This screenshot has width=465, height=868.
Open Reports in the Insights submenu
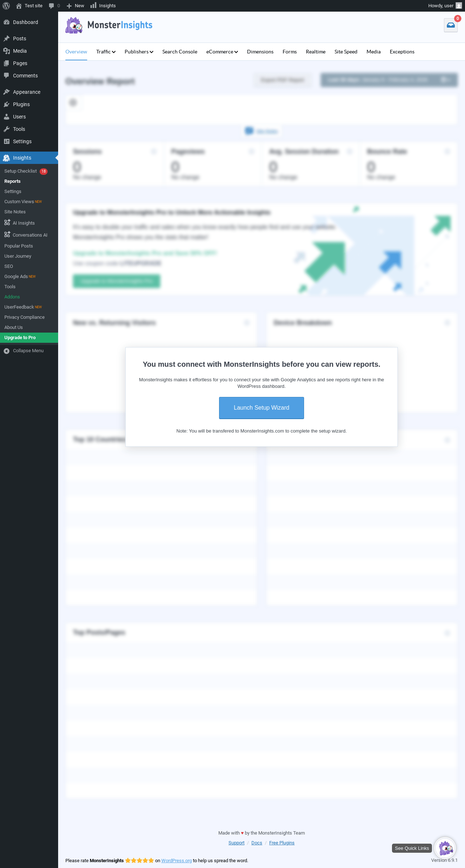coord(12,181)
